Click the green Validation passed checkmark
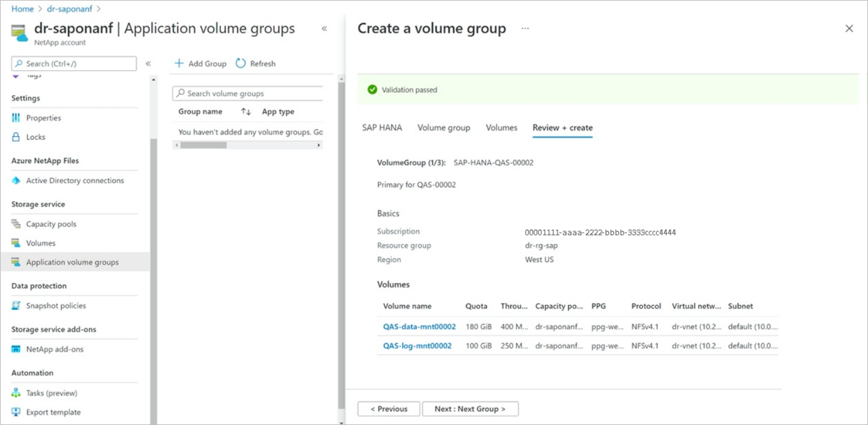 [372, 90]
